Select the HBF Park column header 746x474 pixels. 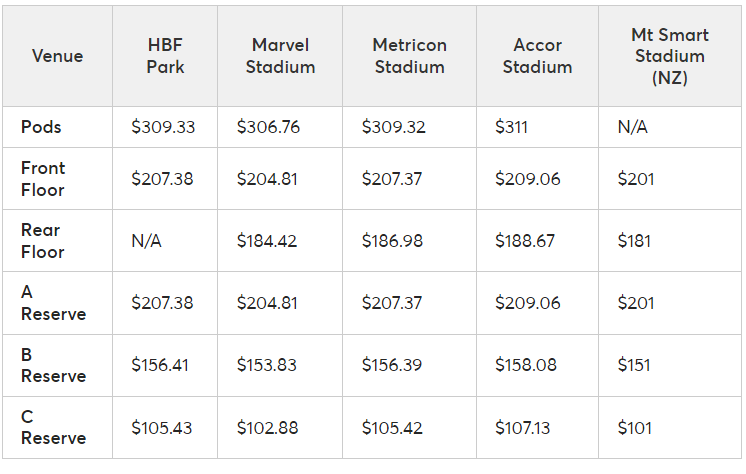(163, 56)
